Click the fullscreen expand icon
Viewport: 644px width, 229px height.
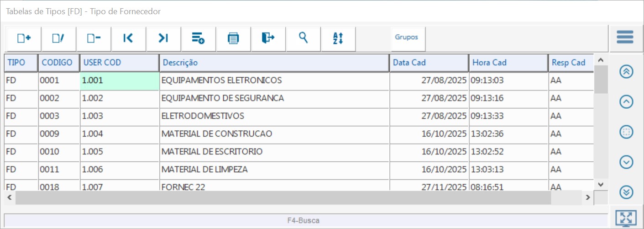pyautogui.click(x=626, y=218)
